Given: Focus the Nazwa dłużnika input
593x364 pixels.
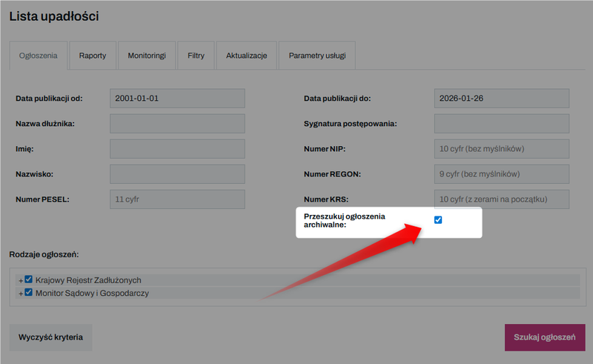Looking at the screenshot, I should click(x=177, y=124).
